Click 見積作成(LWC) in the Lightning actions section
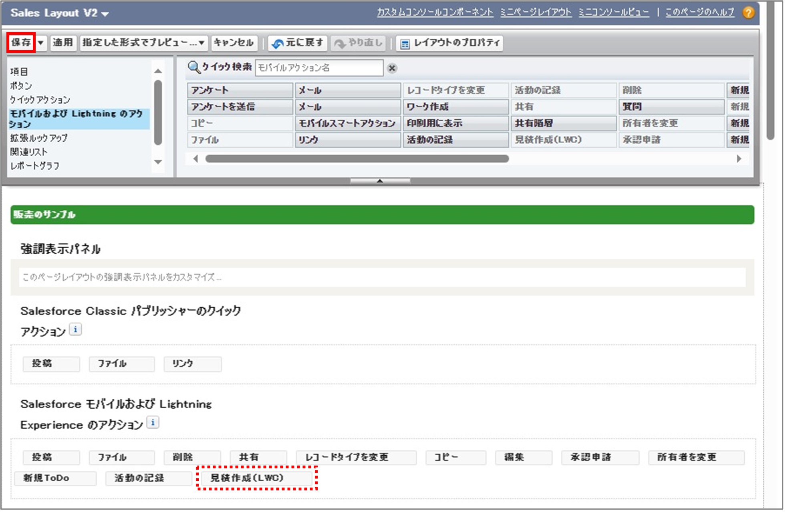This screenshot has height=512, width=812. pos(257,478)
